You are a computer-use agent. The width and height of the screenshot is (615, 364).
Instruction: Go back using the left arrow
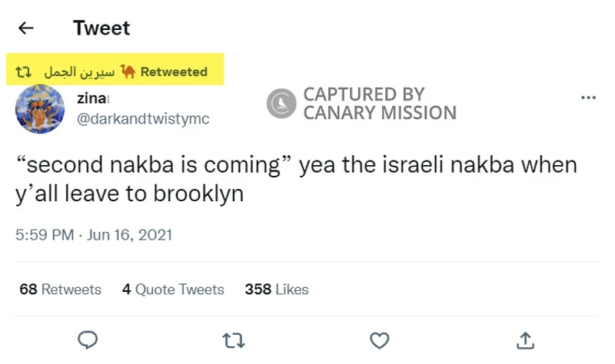coord(26,28)
